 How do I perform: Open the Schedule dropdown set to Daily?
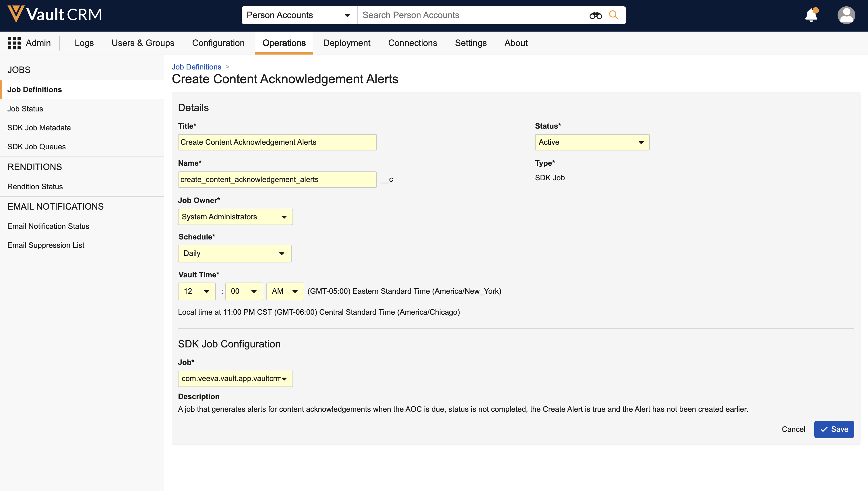(234, 253)
